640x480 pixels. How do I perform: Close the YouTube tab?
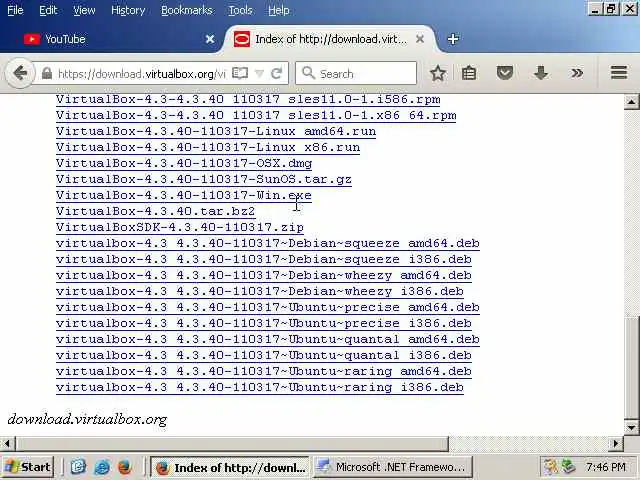click(210, 39)
